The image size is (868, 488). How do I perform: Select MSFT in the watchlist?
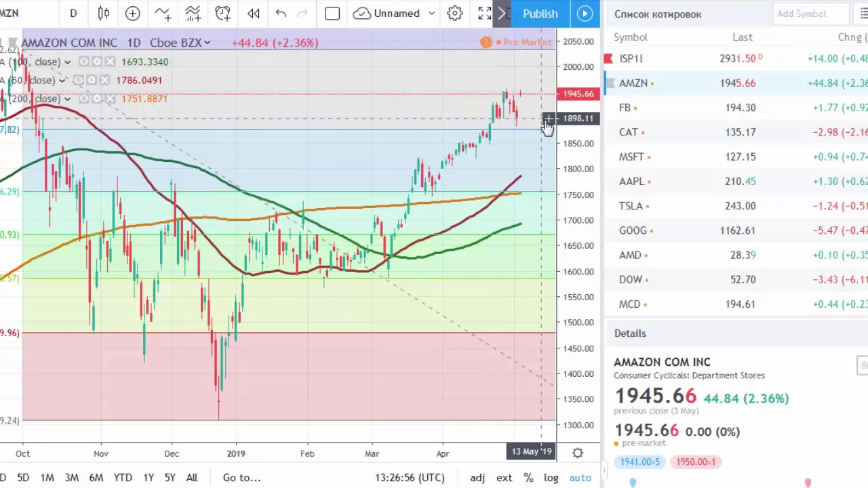coord(736,157)
